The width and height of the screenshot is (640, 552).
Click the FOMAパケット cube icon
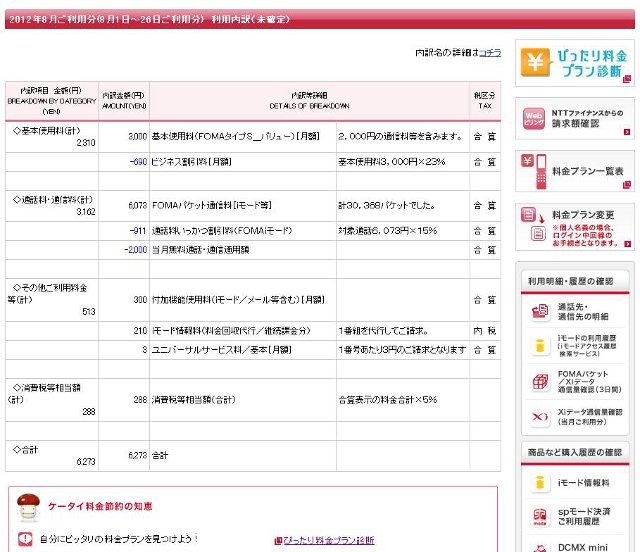click(x=540, y=382)
